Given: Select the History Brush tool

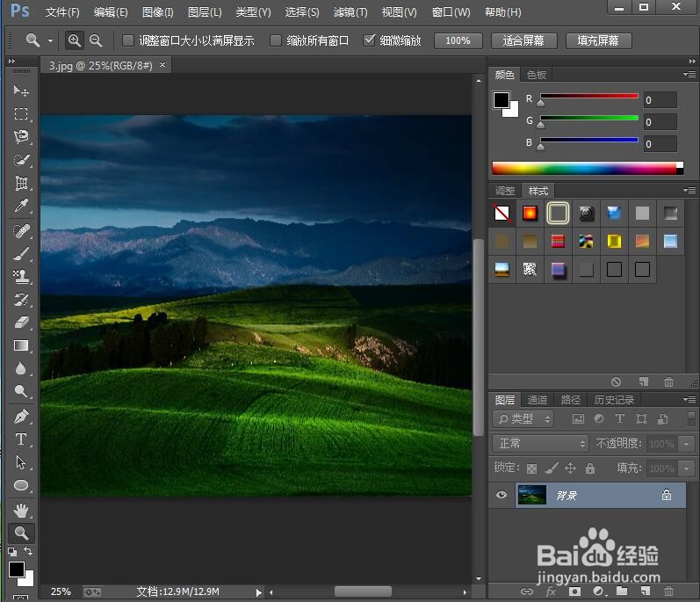Looking at the screenshot, I should [20, 299].
